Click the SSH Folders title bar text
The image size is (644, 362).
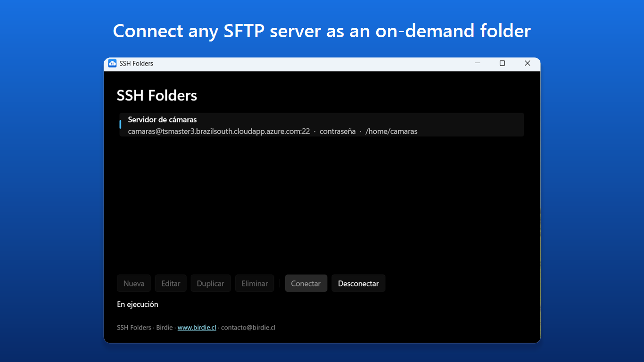pos(136,63)
